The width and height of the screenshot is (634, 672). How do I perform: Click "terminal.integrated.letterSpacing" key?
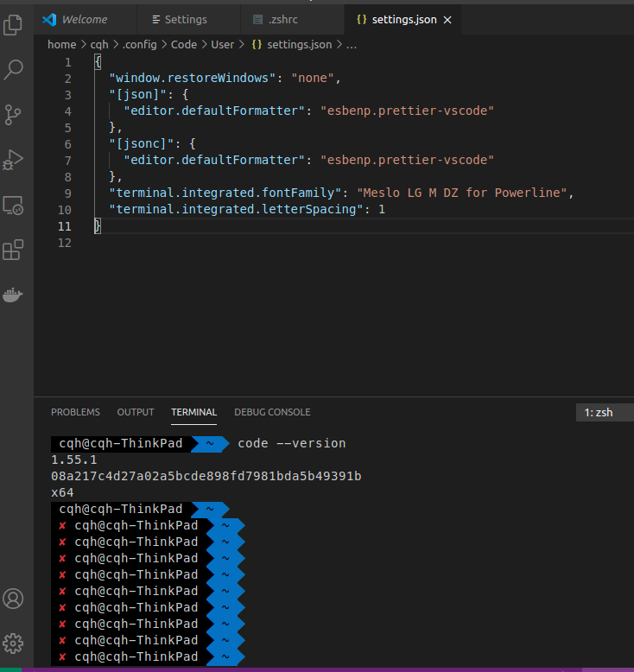tap(236, 210)
